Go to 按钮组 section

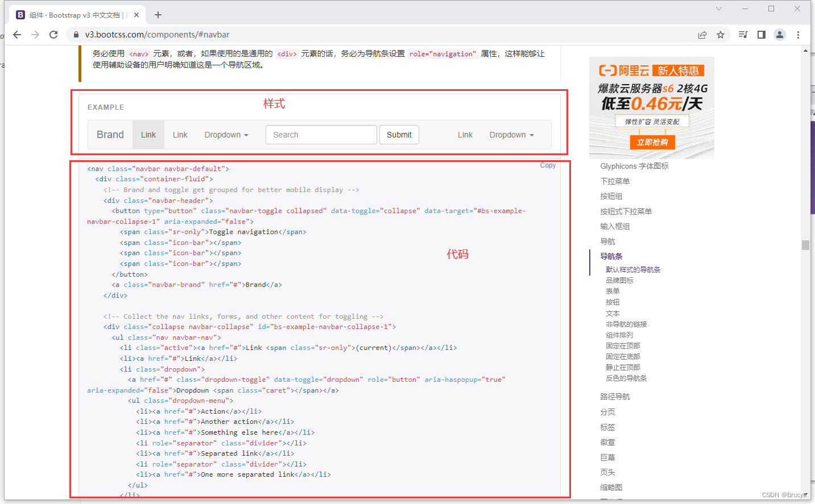(x=611, y=196)
